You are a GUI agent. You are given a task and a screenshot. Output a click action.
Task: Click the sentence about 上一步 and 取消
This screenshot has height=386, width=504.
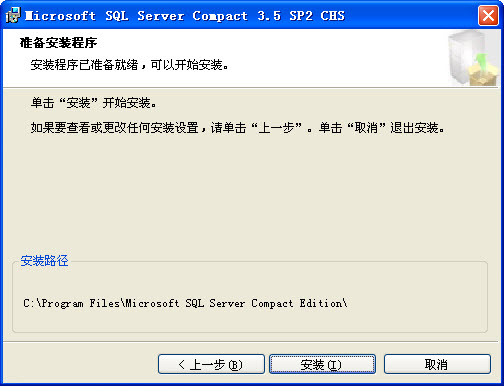point(238,128)
